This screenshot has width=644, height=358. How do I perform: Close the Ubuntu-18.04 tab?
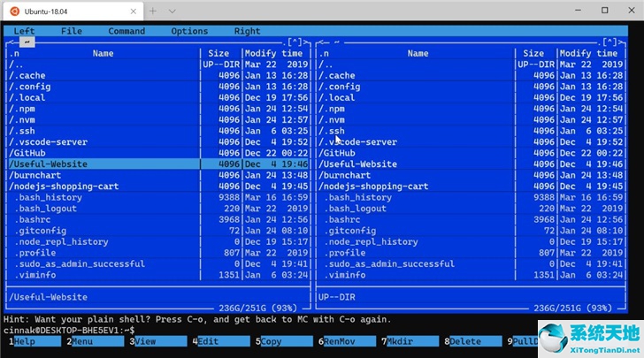(x=133, y=11)
